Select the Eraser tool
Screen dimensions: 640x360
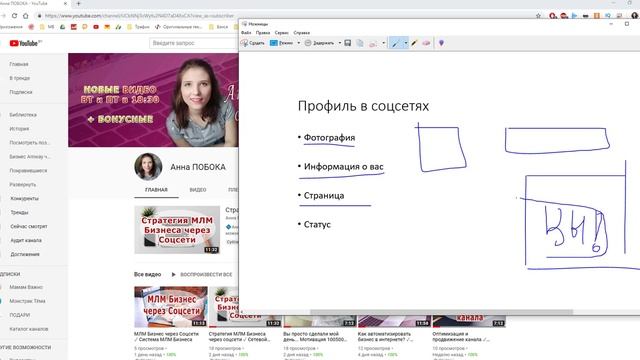[426, 43]
